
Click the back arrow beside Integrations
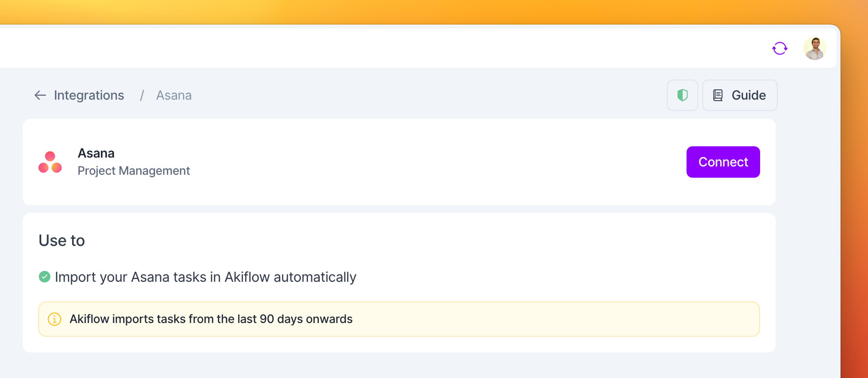(40, 95)
